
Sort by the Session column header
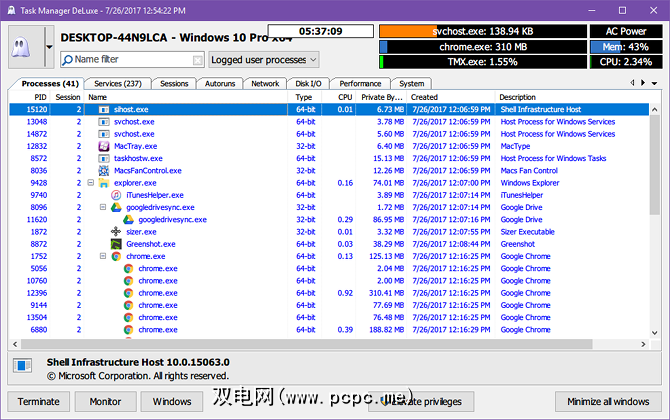[67, 97]
